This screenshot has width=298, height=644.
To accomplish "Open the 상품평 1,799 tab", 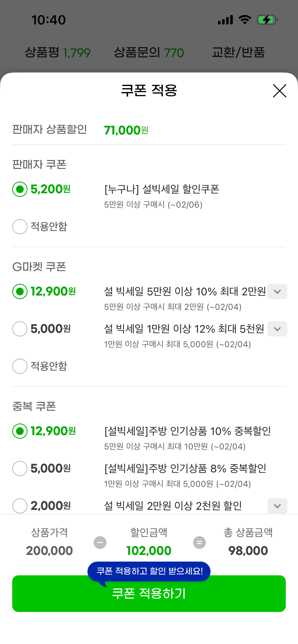I will pos(58,53).
